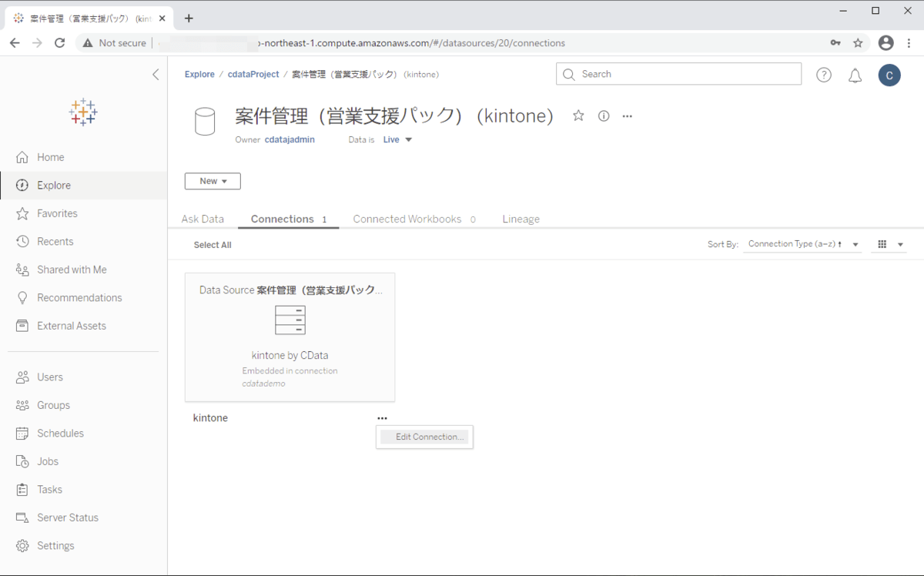Open the Chrome profile icon
This screenshot has height=576, width=924.
pos(886,43)
